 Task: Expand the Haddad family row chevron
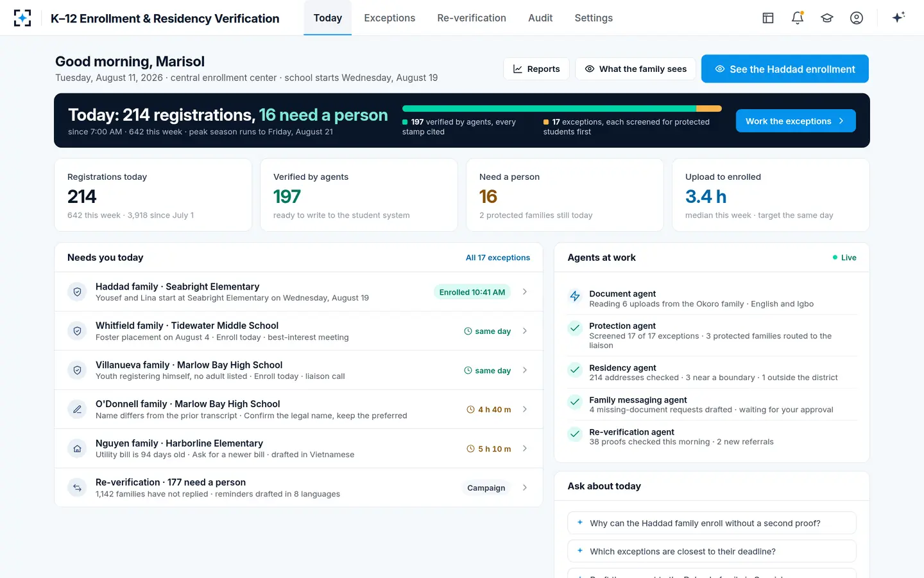pos(525,292)
